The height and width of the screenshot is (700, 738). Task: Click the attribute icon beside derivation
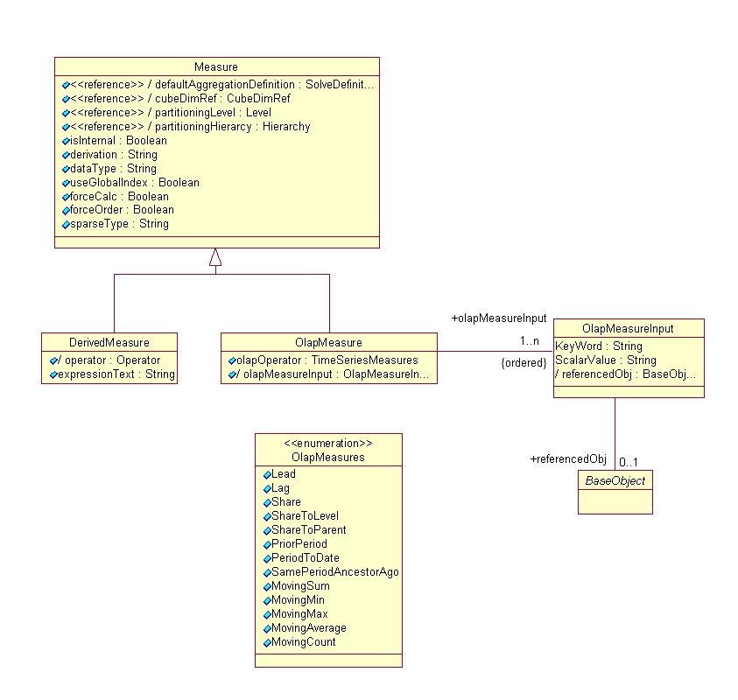point(66,155)
